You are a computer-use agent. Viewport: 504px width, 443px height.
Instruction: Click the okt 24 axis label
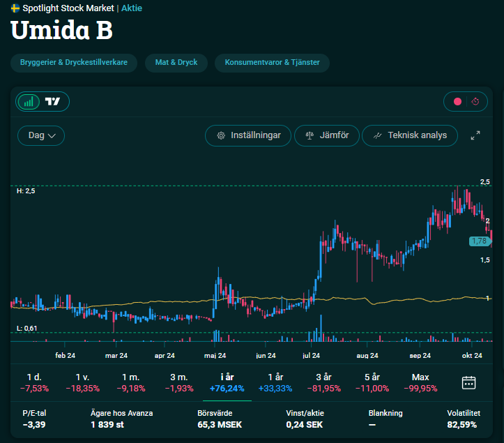click(x=472, y=356)
